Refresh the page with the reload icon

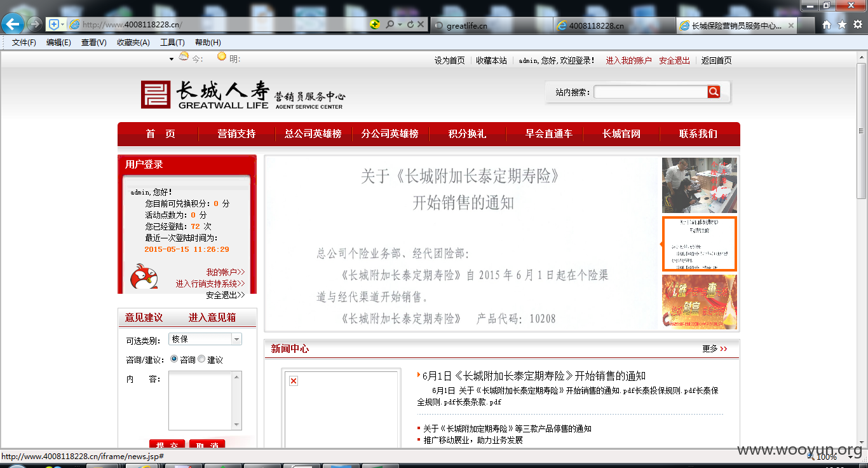pyautogui.click(x=410, y=24)
